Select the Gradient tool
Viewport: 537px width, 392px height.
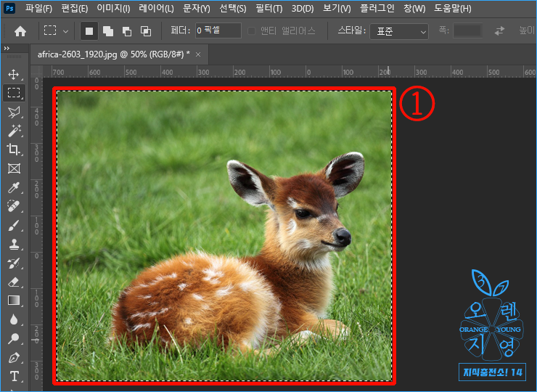coord(14,301)
